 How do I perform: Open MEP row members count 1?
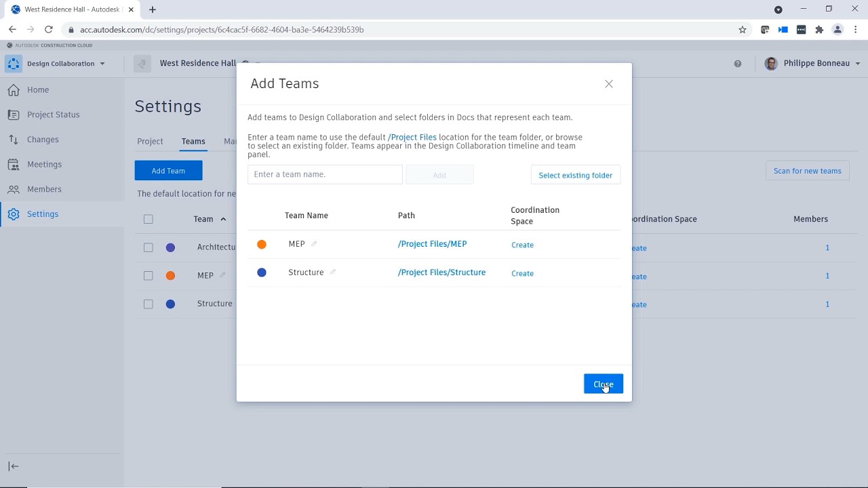[x=827, y=276]
